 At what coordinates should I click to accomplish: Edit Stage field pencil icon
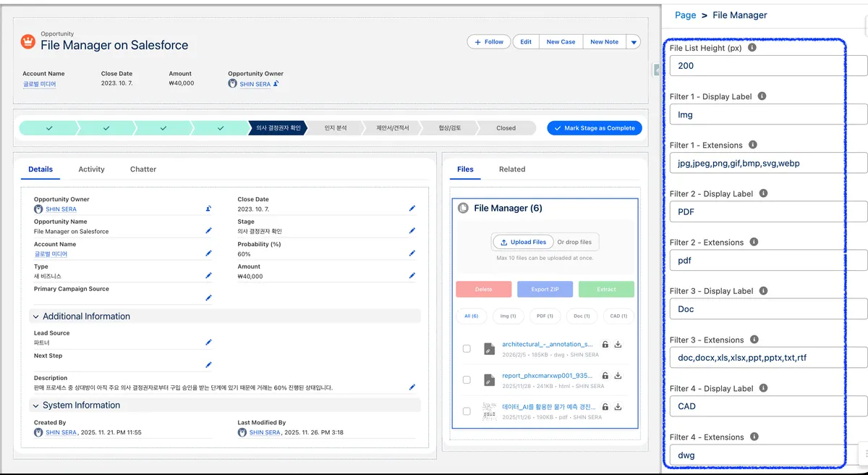(x=412, y=230)
